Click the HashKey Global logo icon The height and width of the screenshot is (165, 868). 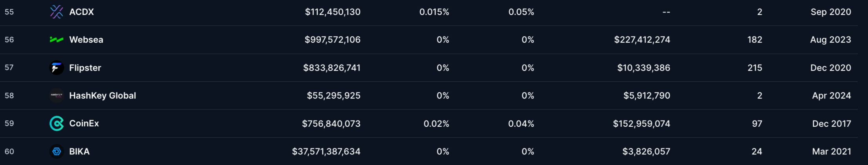[x=56, y=95]
